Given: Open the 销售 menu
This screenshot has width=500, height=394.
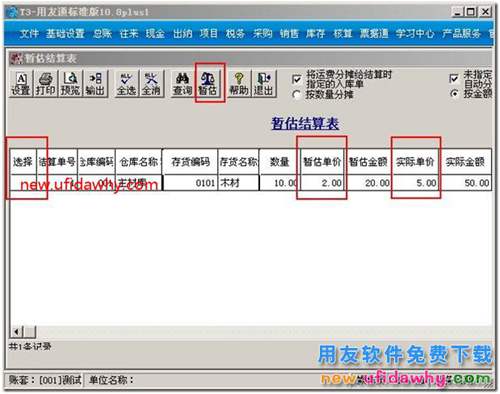Looking at the screenshot, I should coord(289,33).
